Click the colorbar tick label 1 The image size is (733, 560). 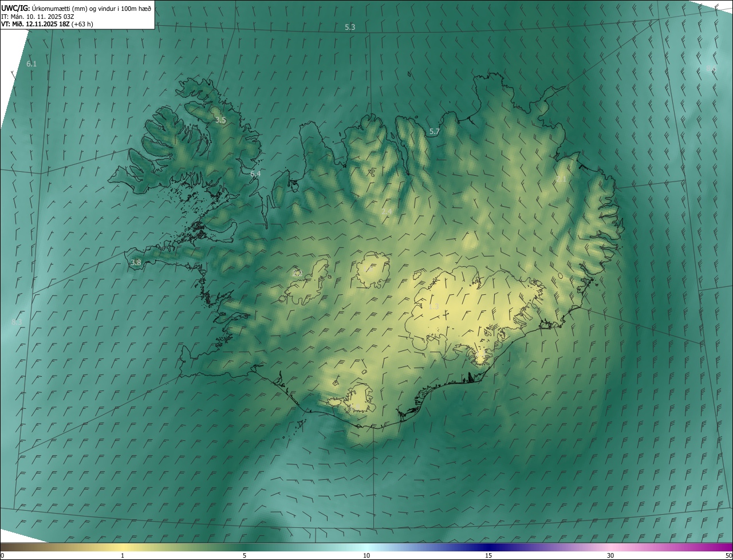pyautogui.click(x=123, y=555)
